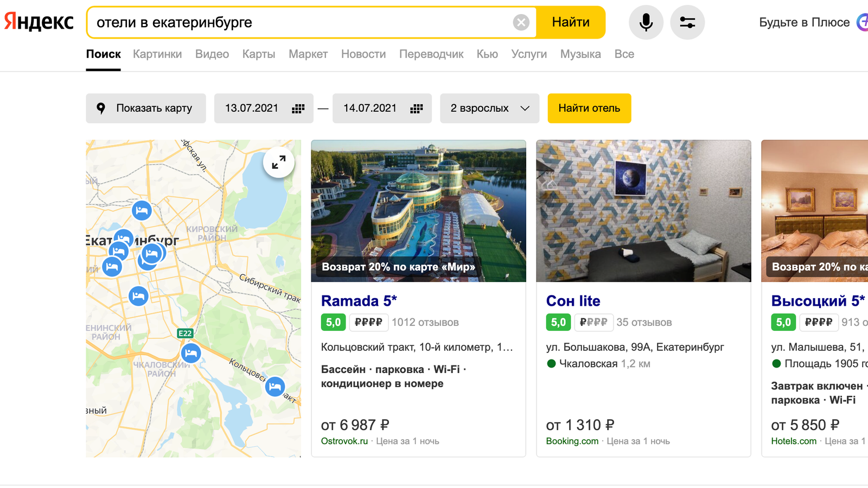Click the northernmost hotel marker on map

click(142, 210)
